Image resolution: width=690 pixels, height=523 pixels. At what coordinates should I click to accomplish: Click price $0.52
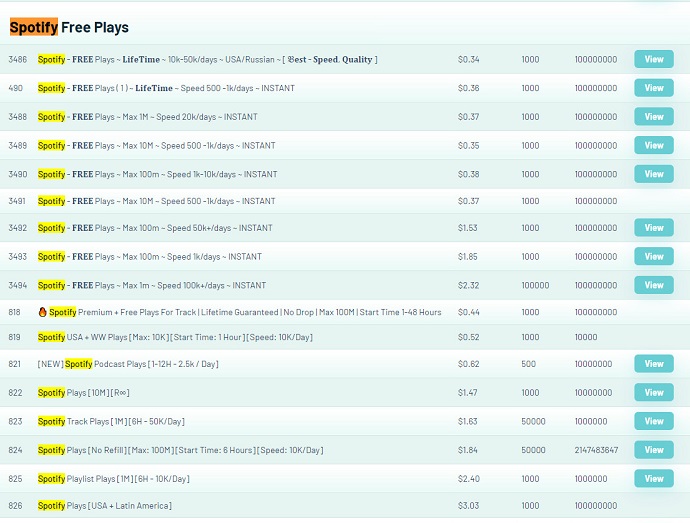click(x=469, y=337)
